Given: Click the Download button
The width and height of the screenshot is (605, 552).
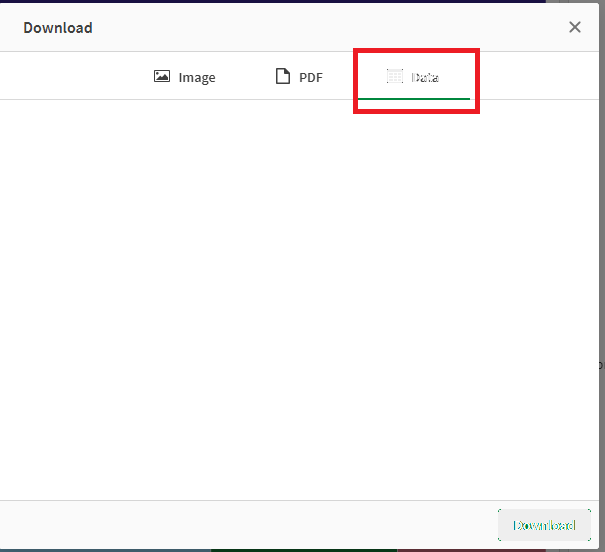Looking at the screenshot, I should (544, 525).
